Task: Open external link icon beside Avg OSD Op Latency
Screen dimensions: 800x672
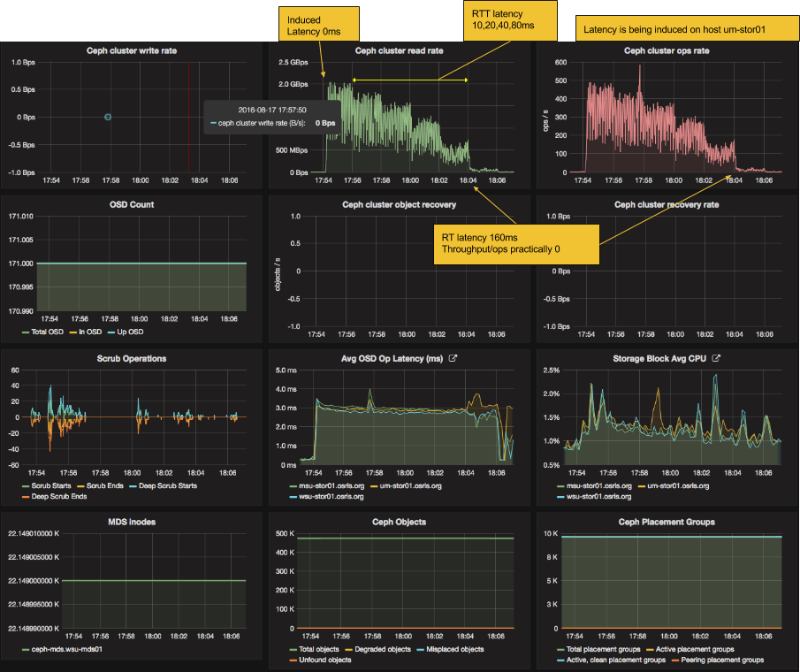Action: point(453,359)
